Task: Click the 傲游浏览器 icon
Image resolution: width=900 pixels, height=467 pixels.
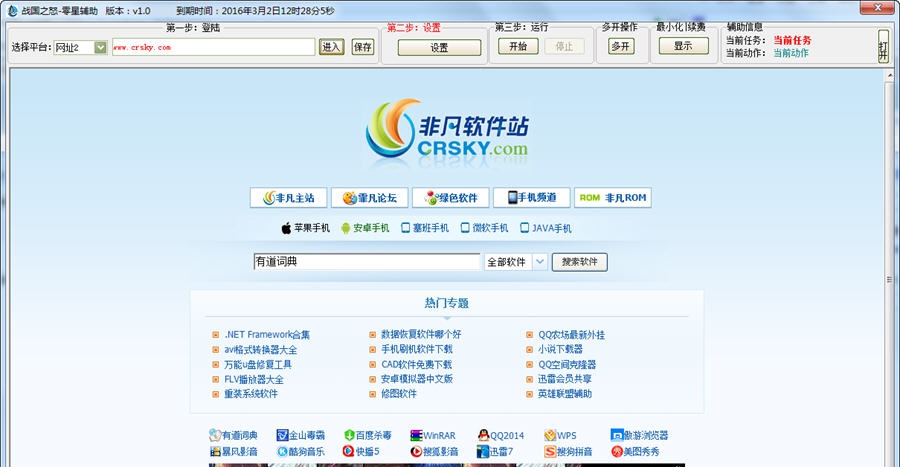Action: tap(617, 435)
